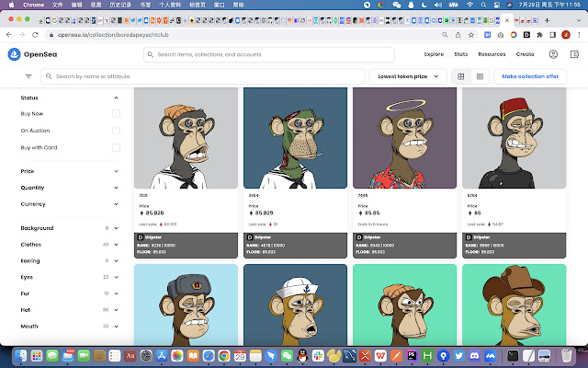Click the Create link in header

tap(525, 54)
